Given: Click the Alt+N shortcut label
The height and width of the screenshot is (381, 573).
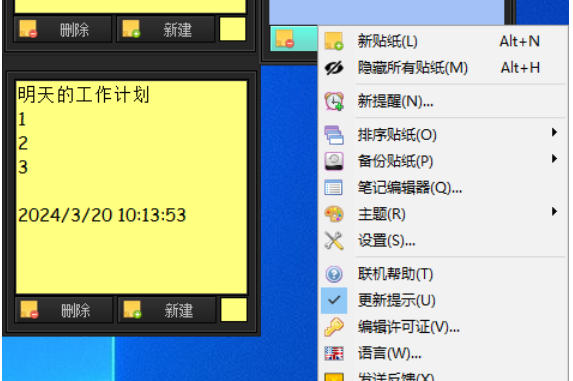Looking at the screenshot, I should click(520, 41).
